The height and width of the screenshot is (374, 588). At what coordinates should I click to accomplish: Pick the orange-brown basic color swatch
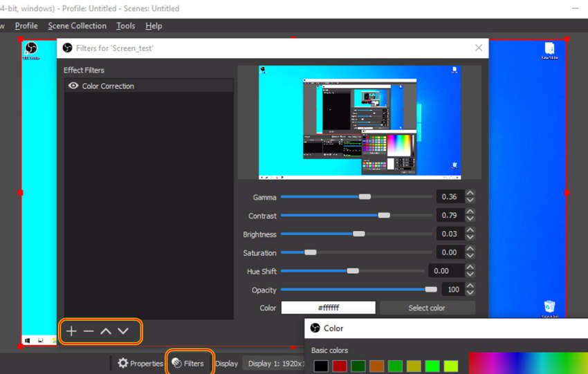point(376,366)
